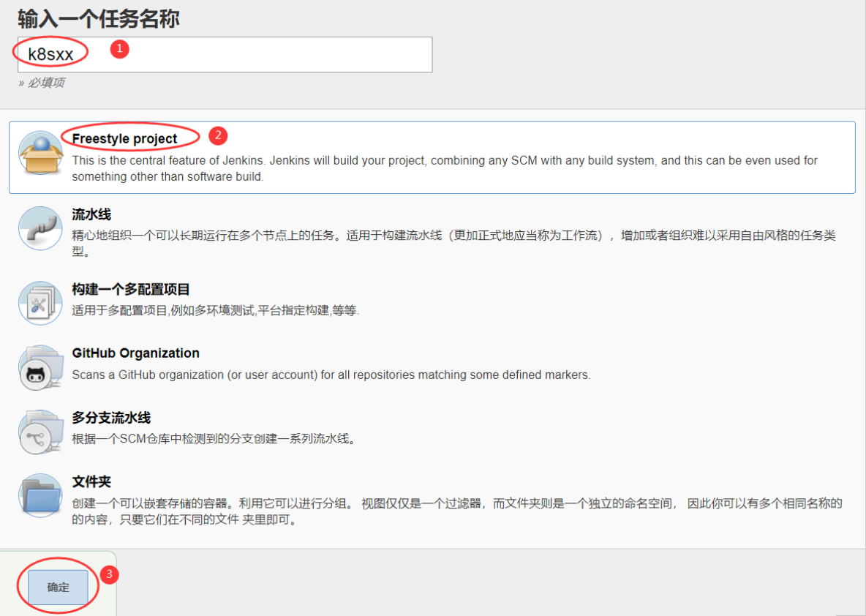866x616 pixels.
Task: Click the GitHub Organization octocat icon
Action: pos(40,367)
